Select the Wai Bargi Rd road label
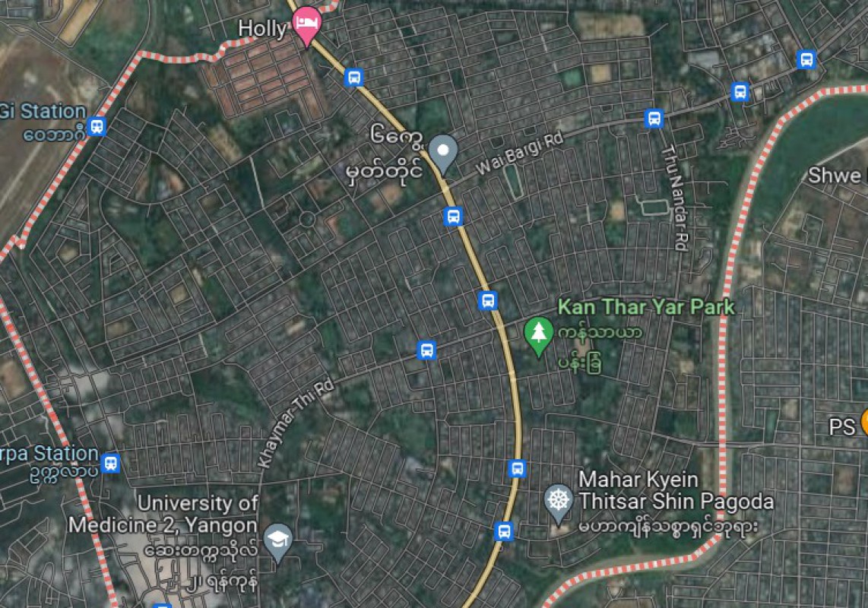The width and height of the screenshot is (868, 608). [520, 154]
